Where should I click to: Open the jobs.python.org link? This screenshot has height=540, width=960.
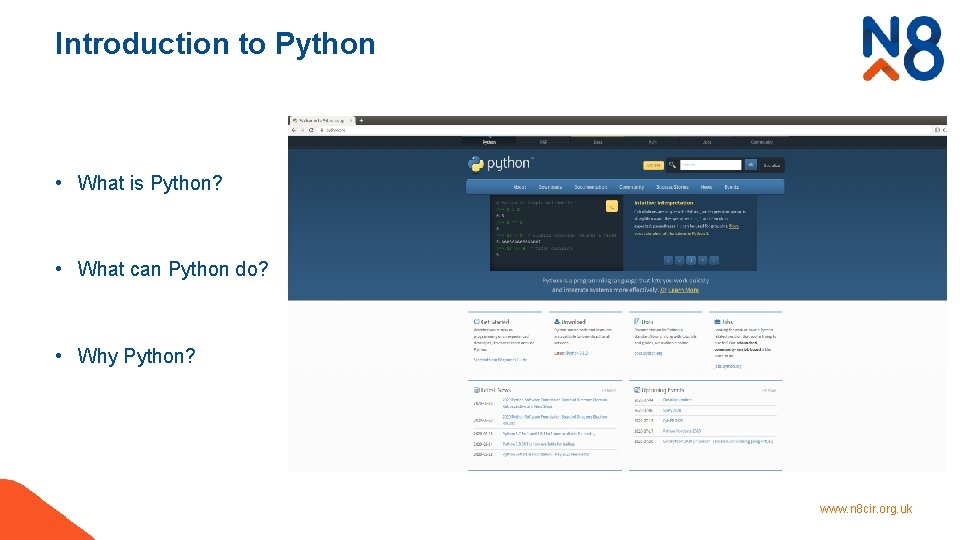click(x=727, y=366)
